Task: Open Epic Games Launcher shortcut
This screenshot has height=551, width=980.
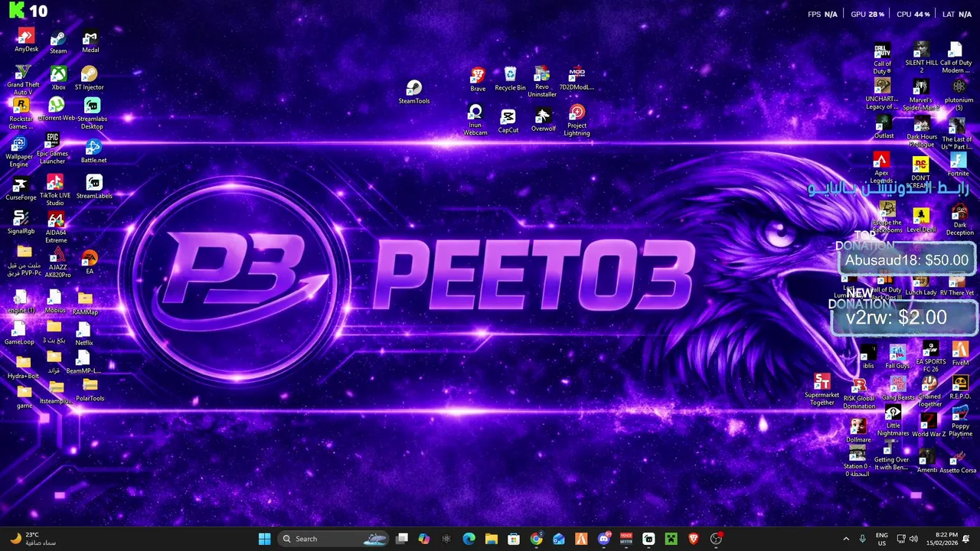Action: pos(52,148)
